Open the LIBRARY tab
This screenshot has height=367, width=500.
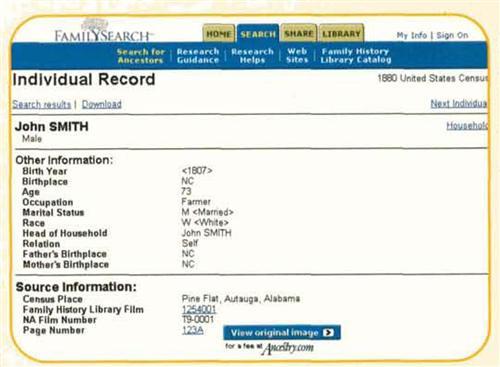[341, 33]
